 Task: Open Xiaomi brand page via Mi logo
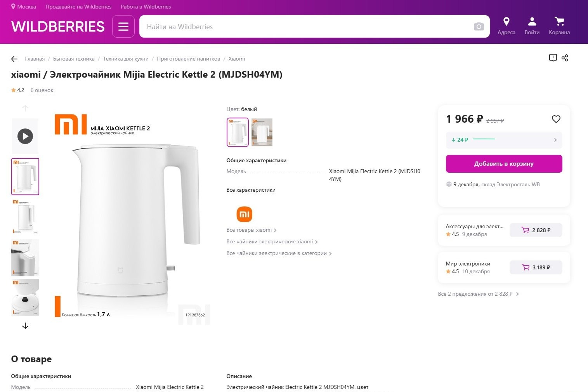click(244, 214)
